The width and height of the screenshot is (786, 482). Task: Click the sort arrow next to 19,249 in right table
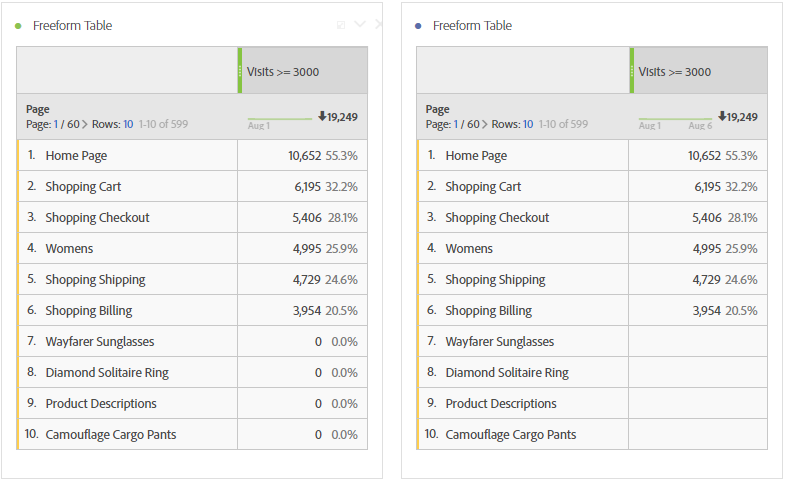click(x=722, y=117)
